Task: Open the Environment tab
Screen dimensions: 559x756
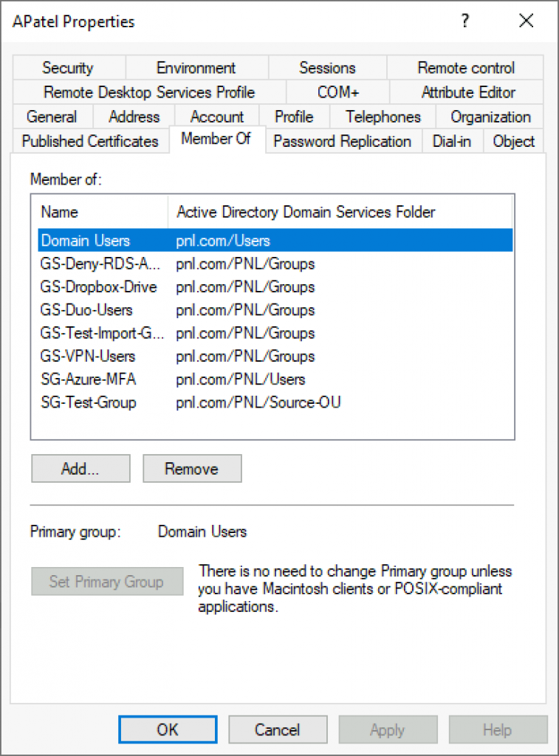Action: click(196, 68)
